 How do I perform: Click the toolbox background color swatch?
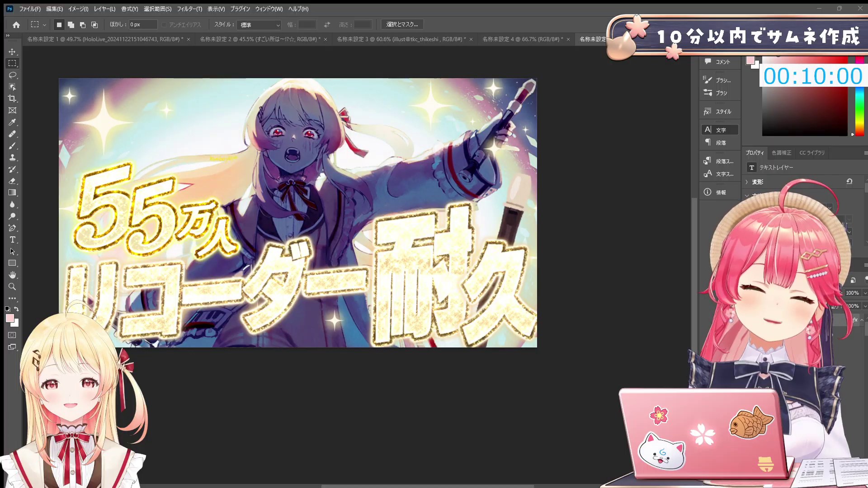[x=16, y=324]
